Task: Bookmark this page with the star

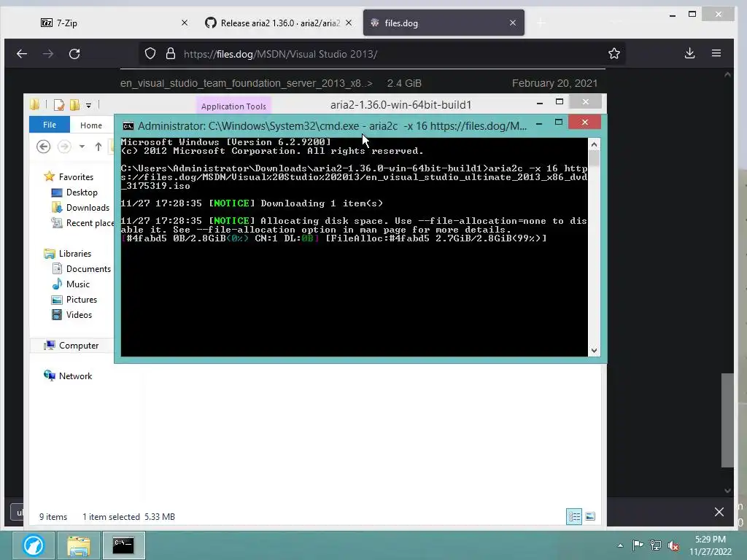Action: coord(614,53)
